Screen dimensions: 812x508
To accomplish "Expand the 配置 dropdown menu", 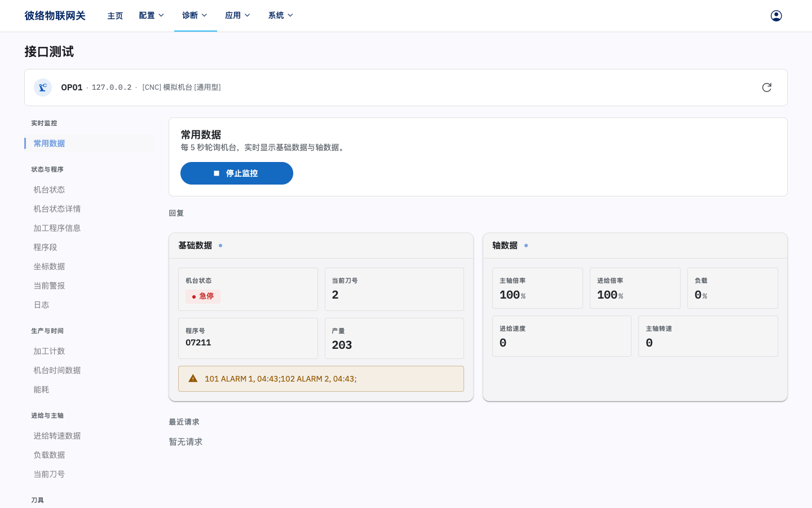I will [x=152, y=15].
